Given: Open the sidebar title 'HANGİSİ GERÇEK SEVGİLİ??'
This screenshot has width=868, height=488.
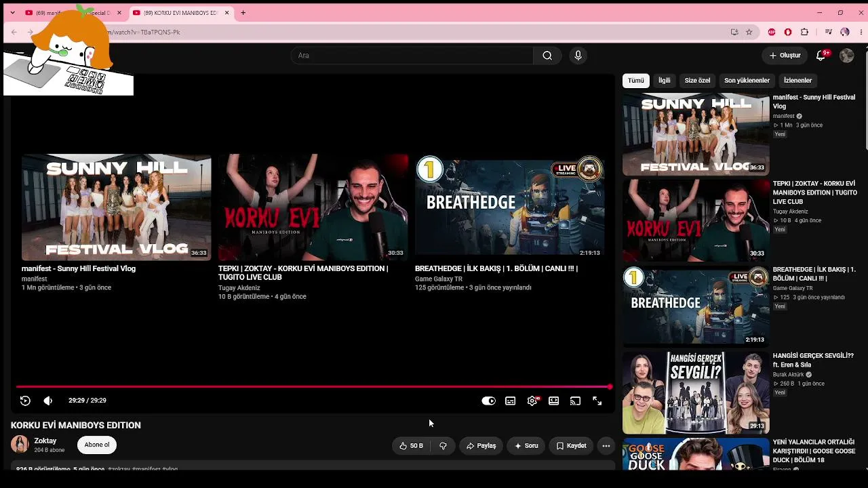Looking at the screenshot, I should tap(813, 360).
